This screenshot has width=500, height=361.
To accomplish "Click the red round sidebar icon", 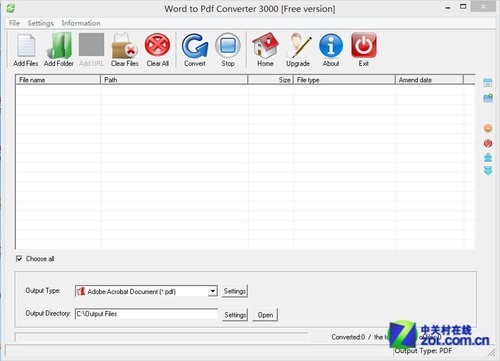I will coord(488,143).
